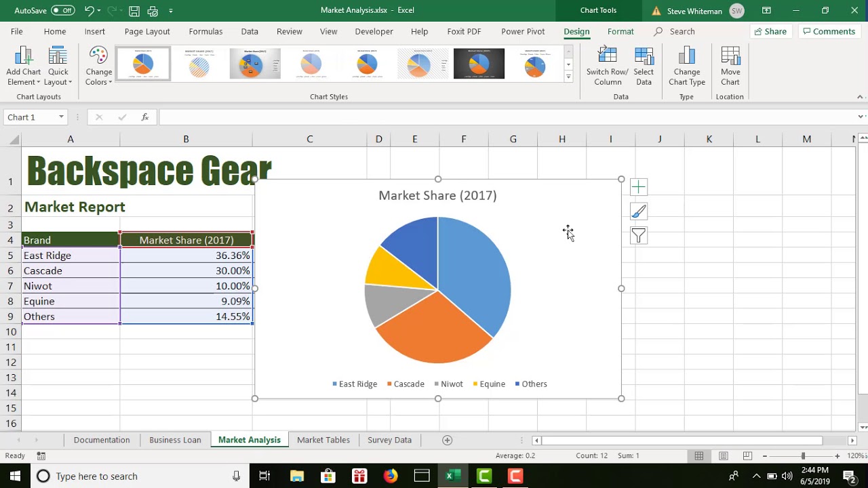Click Switch Row/Column
This screenshot has width=868, height=488.
(x=608, y=66)
